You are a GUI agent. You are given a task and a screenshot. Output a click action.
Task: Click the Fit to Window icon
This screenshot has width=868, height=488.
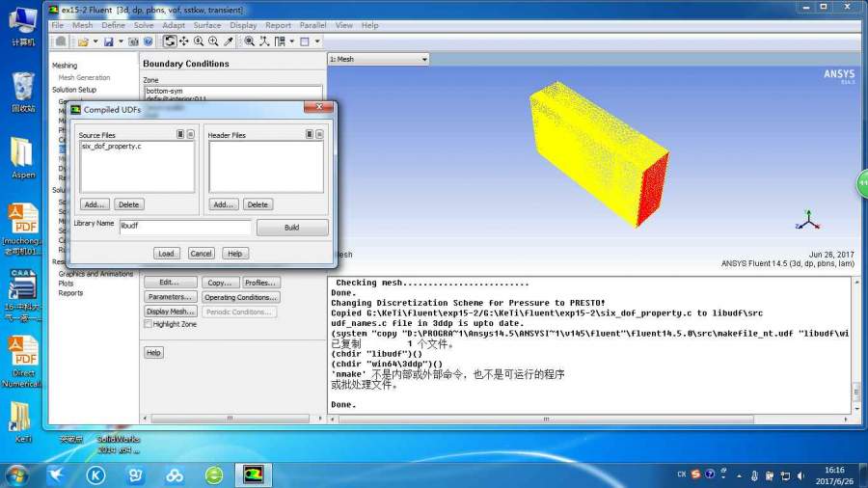coord(250,41)
